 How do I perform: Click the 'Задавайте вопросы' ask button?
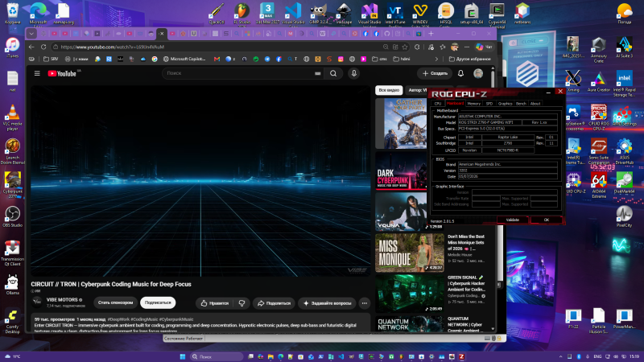(327, 303)
